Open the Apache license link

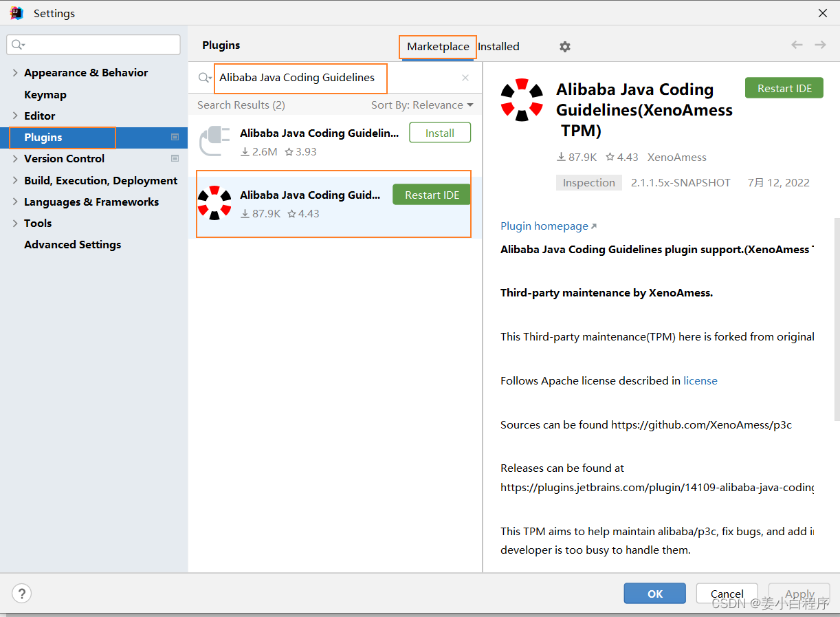pyautogui.click(x=700, y=381)
